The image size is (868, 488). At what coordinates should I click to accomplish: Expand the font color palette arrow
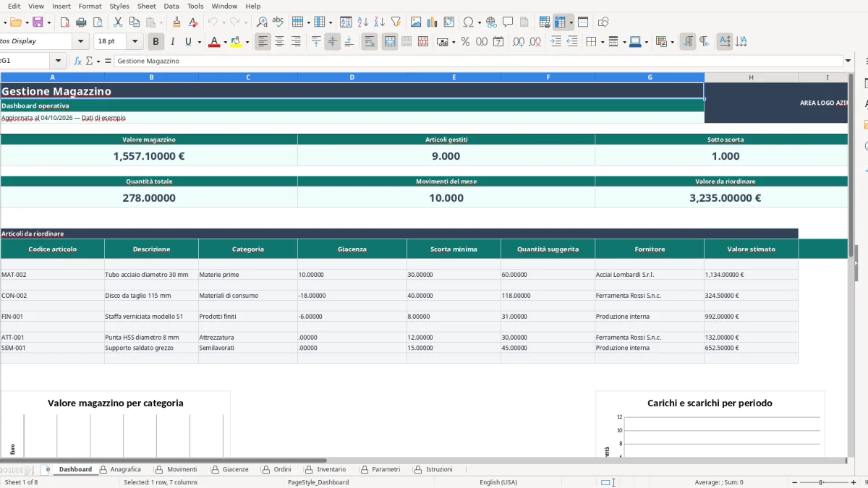click(x=225, y=42)
